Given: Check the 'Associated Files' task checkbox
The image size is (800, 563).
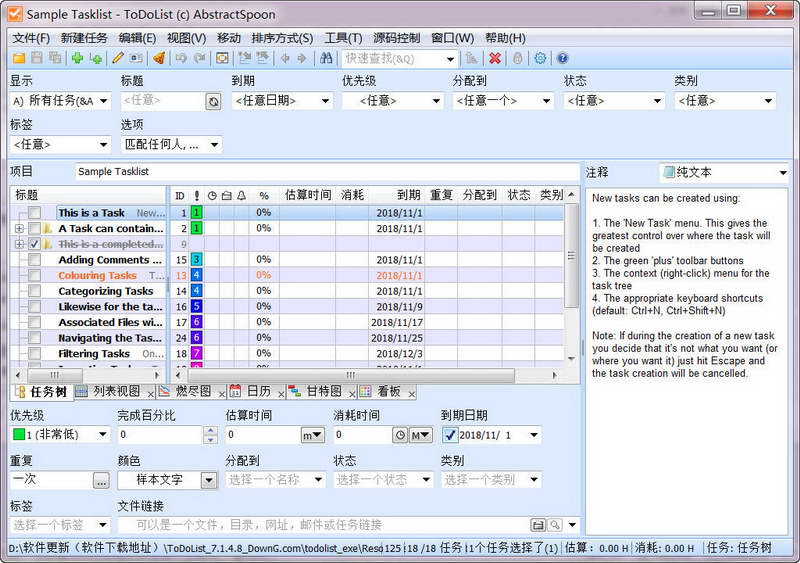Looking at the screenshot, I should 35,323.
